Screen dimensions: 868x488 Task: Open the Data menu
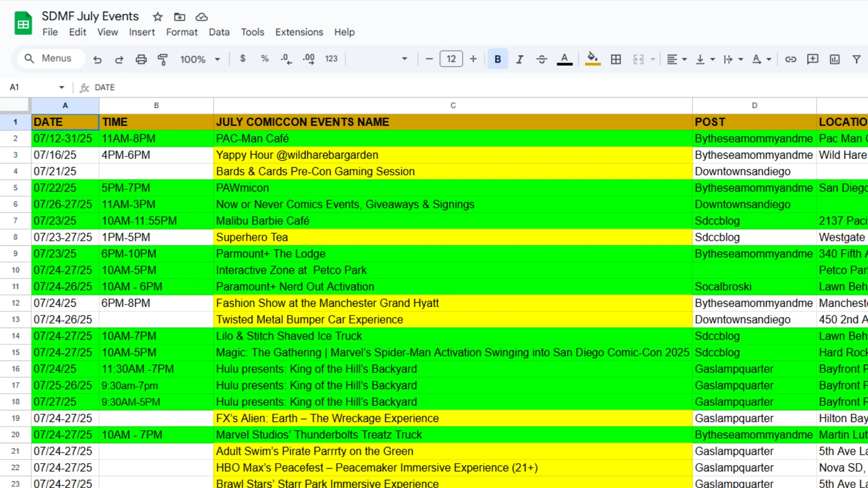[219, 32]
